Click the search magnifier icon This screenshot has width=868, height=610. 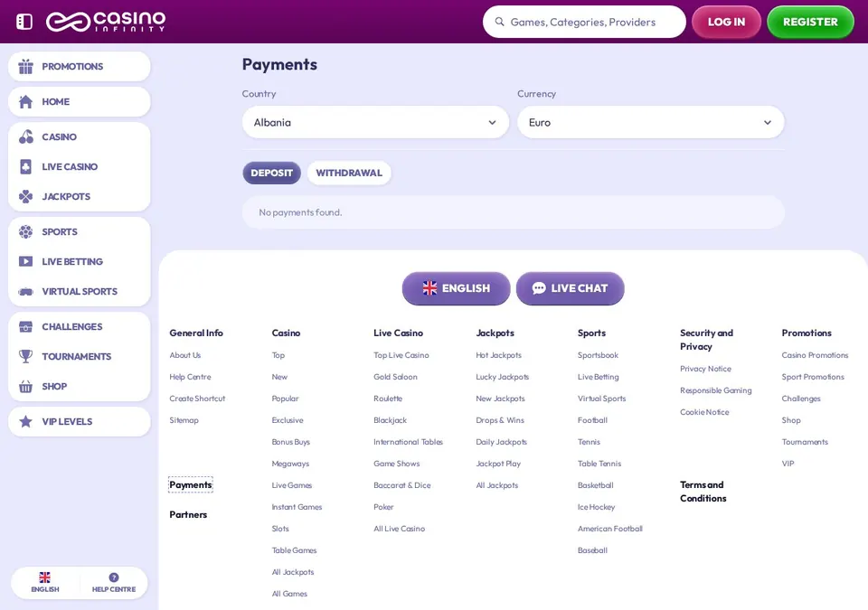click(499, 22)
